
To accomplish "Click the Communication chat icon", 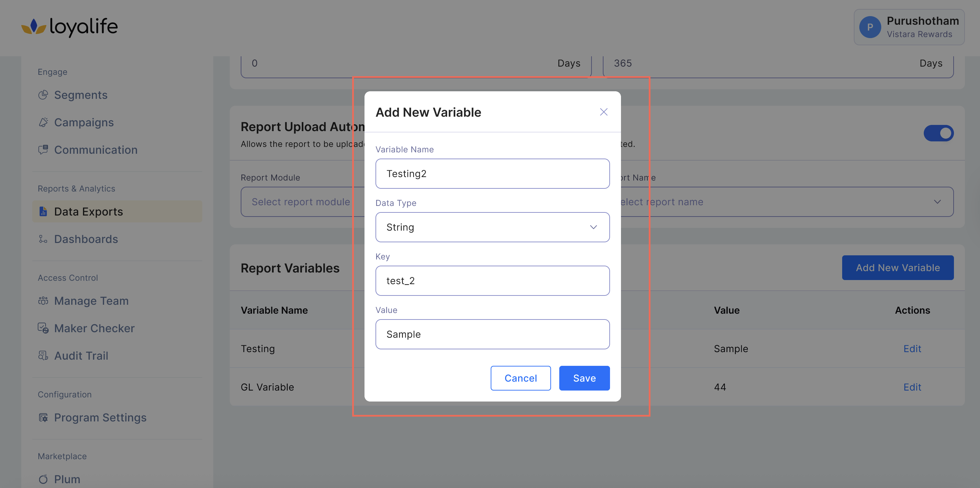I will click(43, 150).
